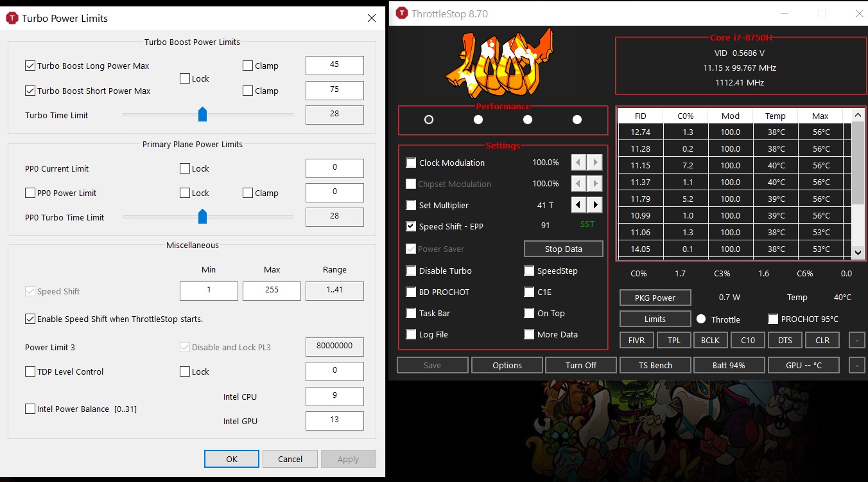
Task: Toggle the Speed Shift - EPP checkbox
Action: pyautogui.click(x=411, y=226)
